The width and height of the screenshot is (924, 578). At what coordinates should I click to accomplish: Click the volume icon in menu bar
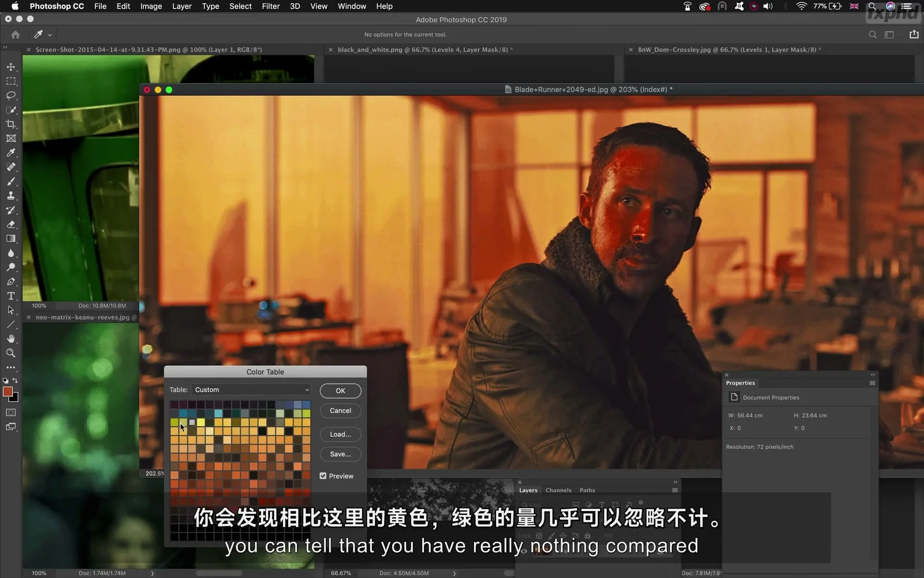(768, 6)
